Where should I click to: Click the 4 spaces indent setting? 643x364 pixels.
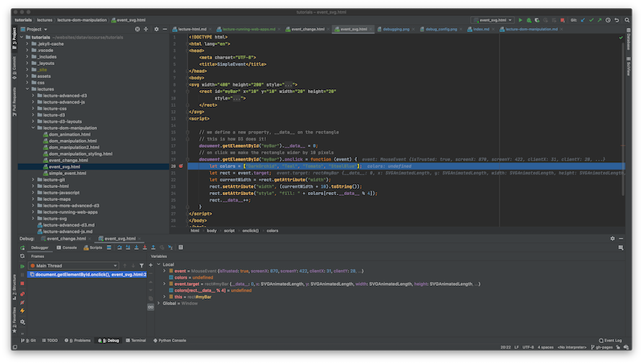(546, 347)
